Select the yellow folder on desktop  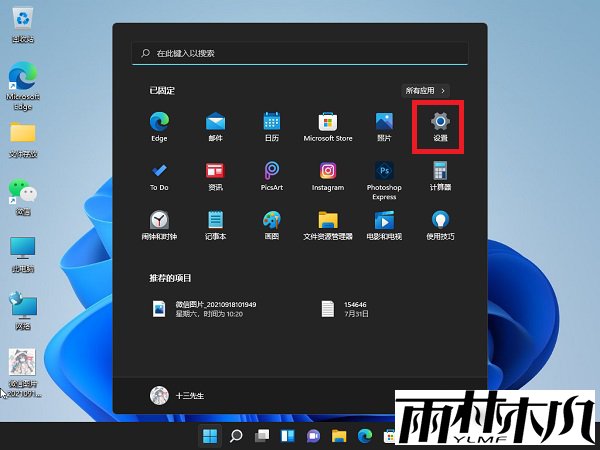point(23,140)
